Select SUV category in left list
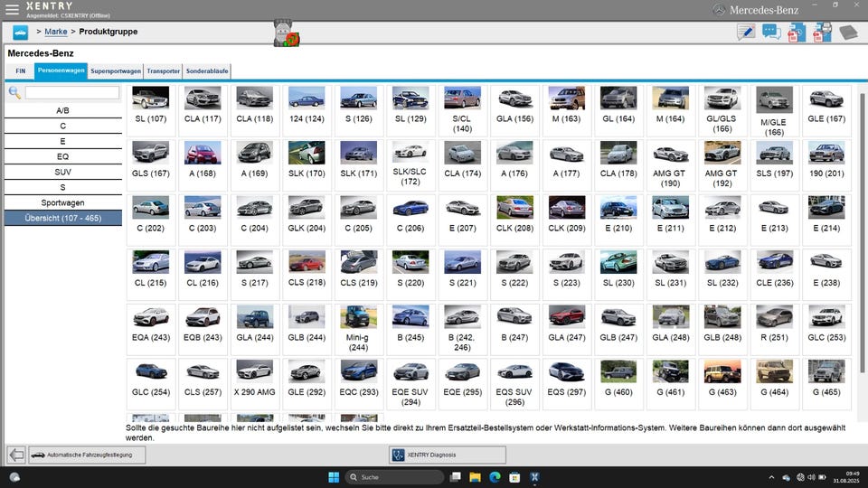The width and height of the screenshot is (868, 488). click(x=63, y=172)
